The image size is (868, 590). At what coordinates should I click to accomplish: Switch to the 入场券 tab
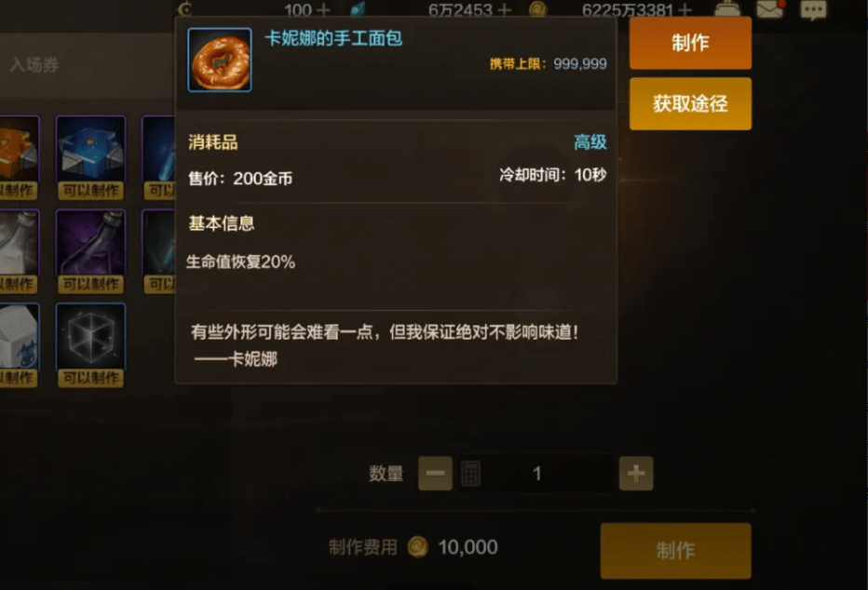click(34, 65)
